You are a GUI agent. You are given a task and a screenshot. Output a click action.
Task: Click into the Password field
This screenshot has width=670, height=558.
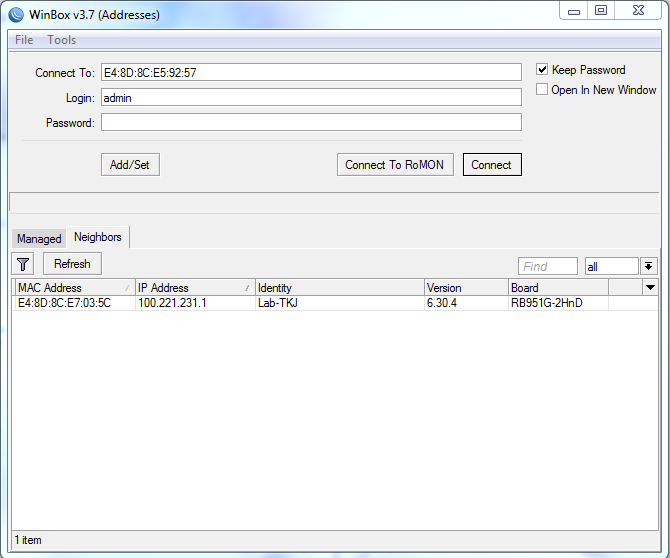click(x=311, y=122)
